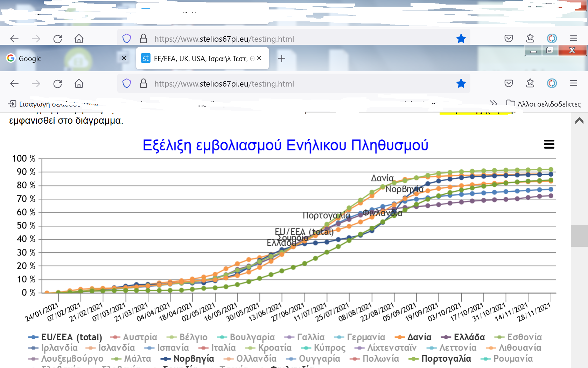Show the Κροατία series via legend
The width and height of the screenshot is (588, 368).
[x=268, y=348]
